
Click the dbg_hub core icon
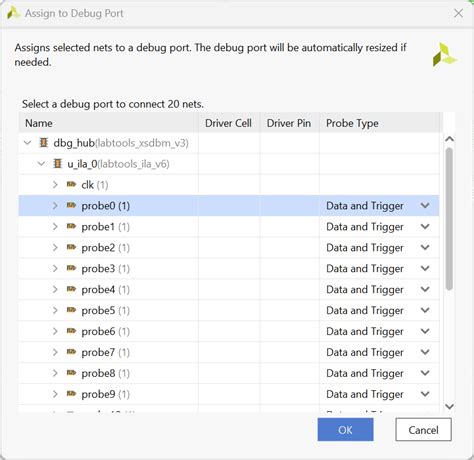tap(43, 143)
